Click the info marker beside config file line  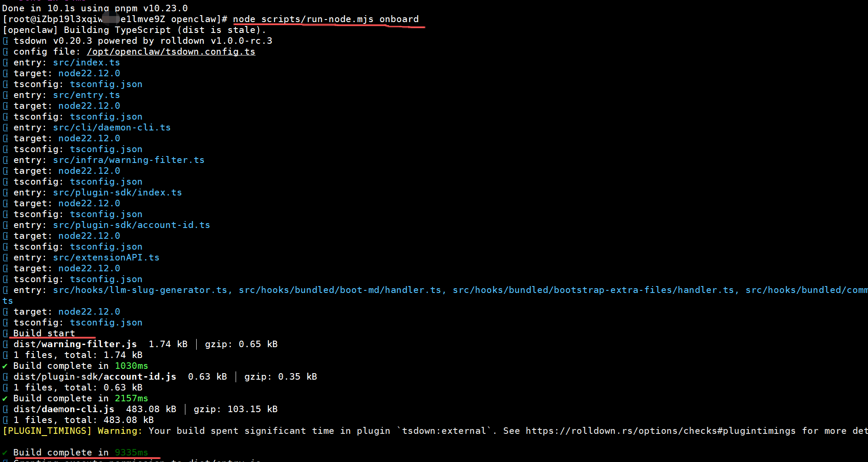click(5, 52)
